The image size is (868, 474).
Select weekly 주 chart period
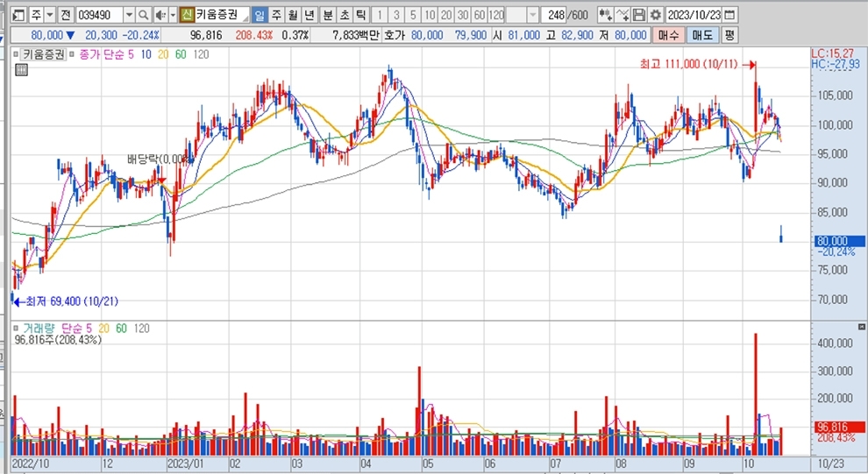pos(275,15)
